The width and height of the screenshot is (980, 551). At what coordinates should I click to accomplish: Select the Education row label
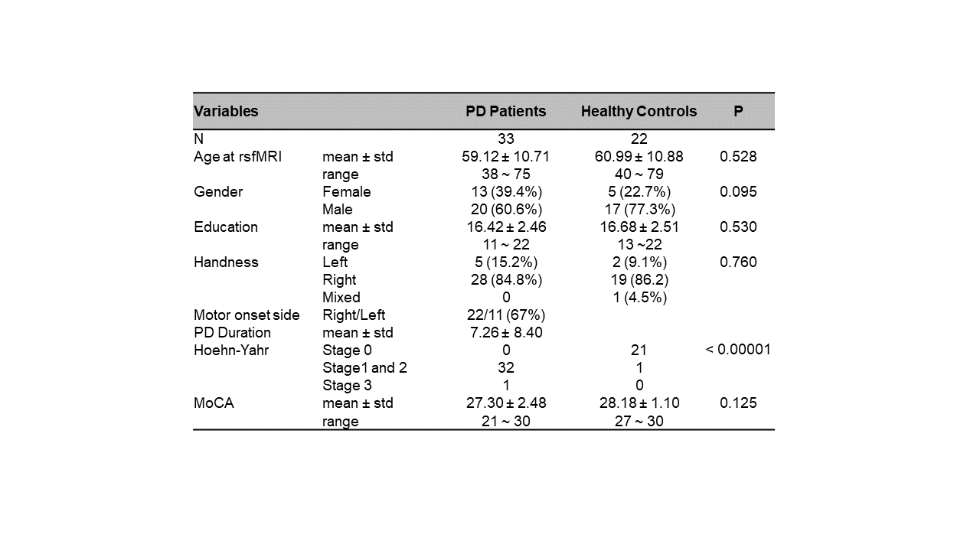click(226, 227)
